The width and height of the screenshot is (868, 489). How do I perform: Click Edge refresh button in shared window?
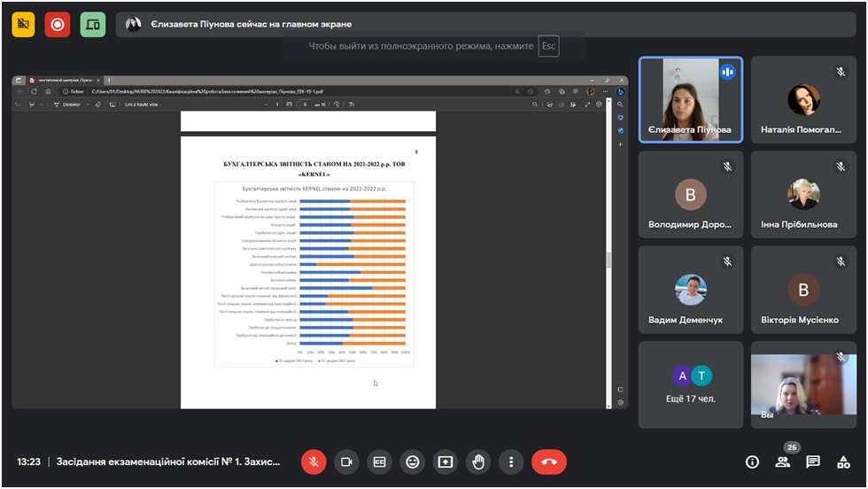[x=34, y=91]
